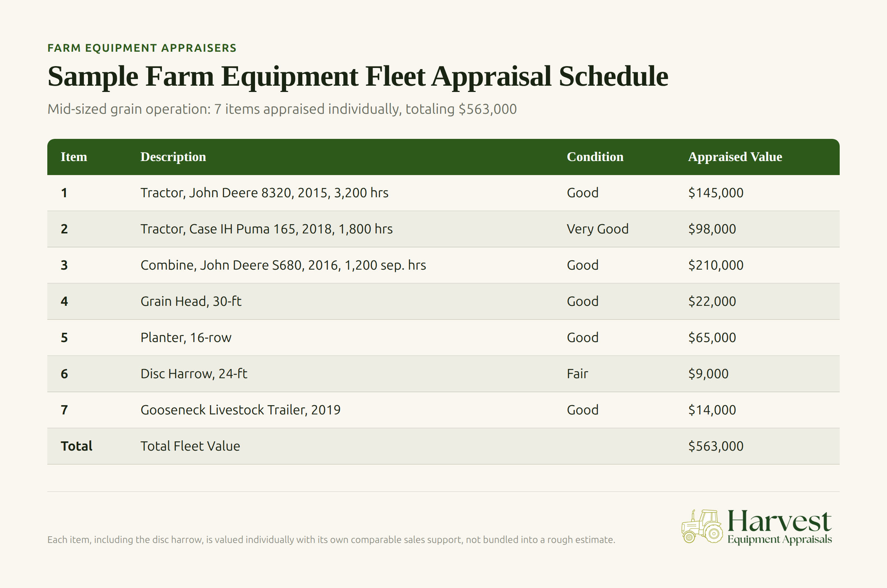
Task: Select item number '7' cell
Action: tap(64, 410)
